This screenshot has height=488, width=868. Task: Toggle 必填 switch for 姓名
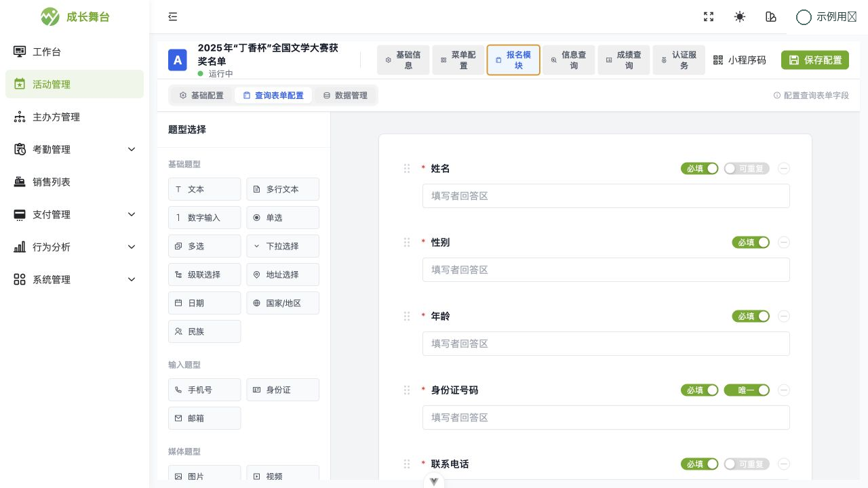pyautogui.click(x=700, y=169)
